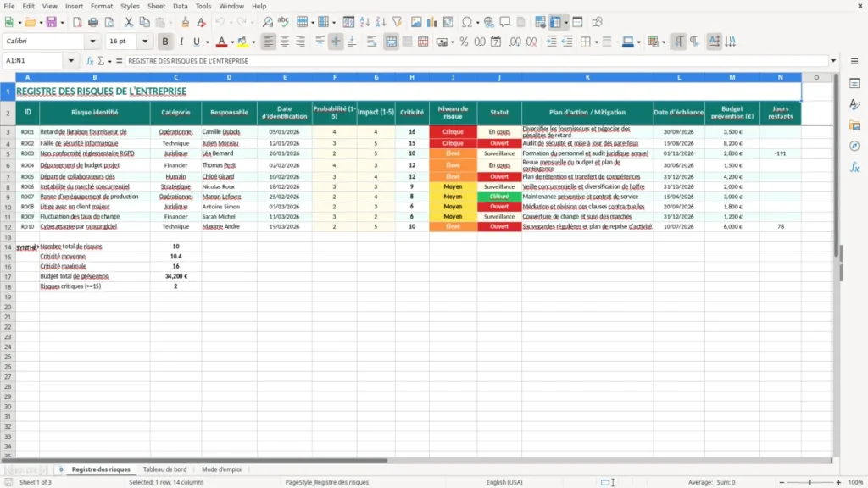Viewport: 868px width, 488px height.
Task: Toggle Wrap Text
Action: pyautogui.click(x=371, y=42)
